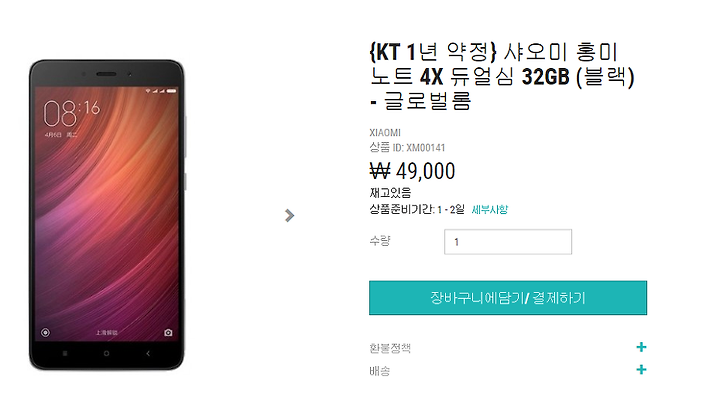This screenshot has width=720, height=411.
Task: Tap the phone's square menu navigation button
Action: coord(65,354)
